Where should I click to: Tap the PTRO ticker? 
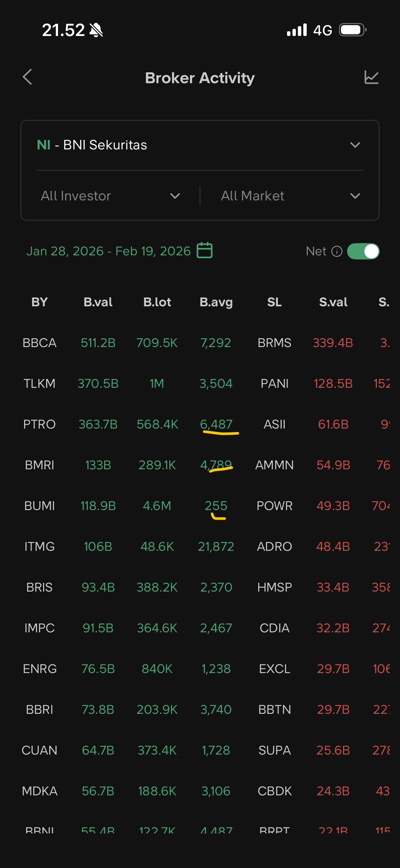pos(39,424)
